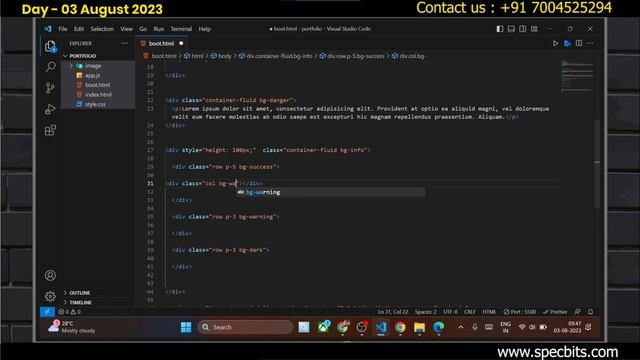The width and height of the screenshot is (640, 360).
Task: Split the editor to the right
Action: (x=579, y=43)
